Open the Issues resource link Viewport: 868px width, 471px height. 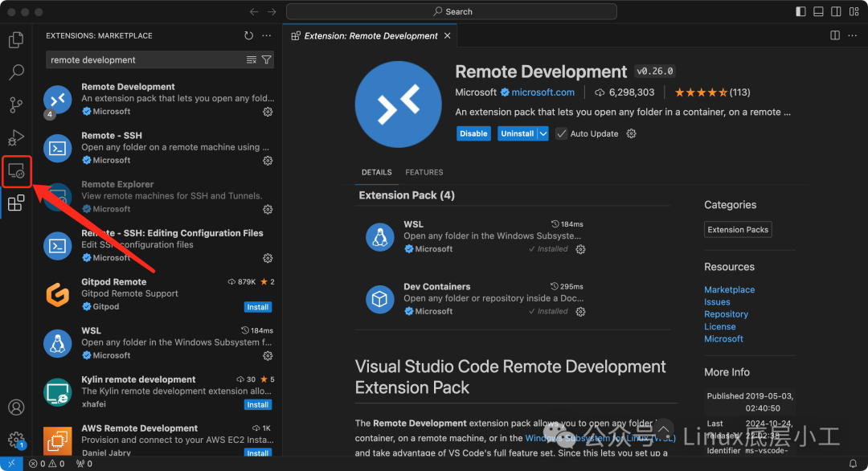coord(717,301)
